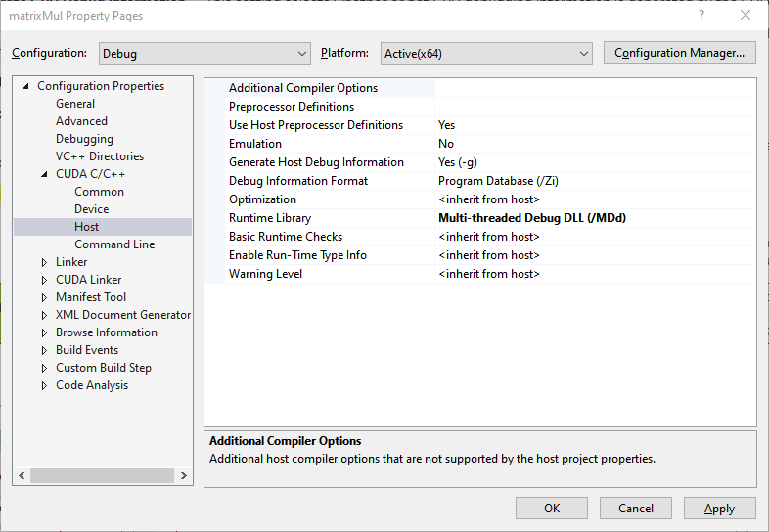Expand the XML Document Generator node

(x=44, y=315)
